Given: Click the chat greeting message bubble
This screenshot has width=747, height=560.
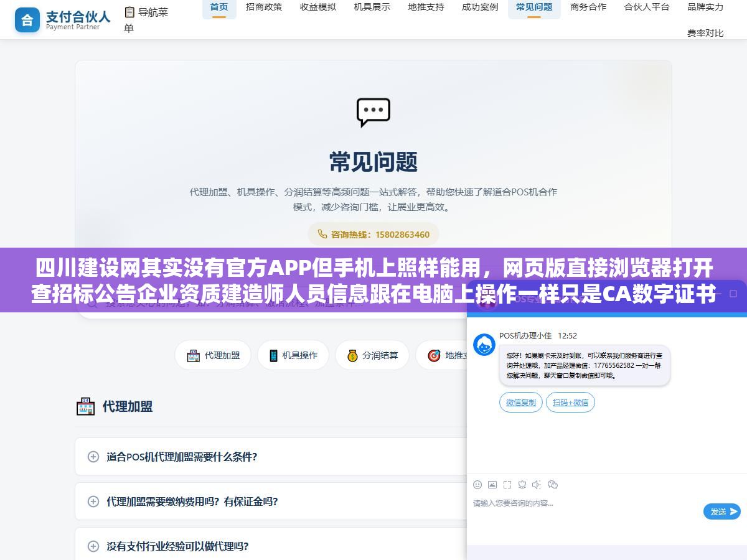Looking at the screenshot, I should tap(585, 365).
